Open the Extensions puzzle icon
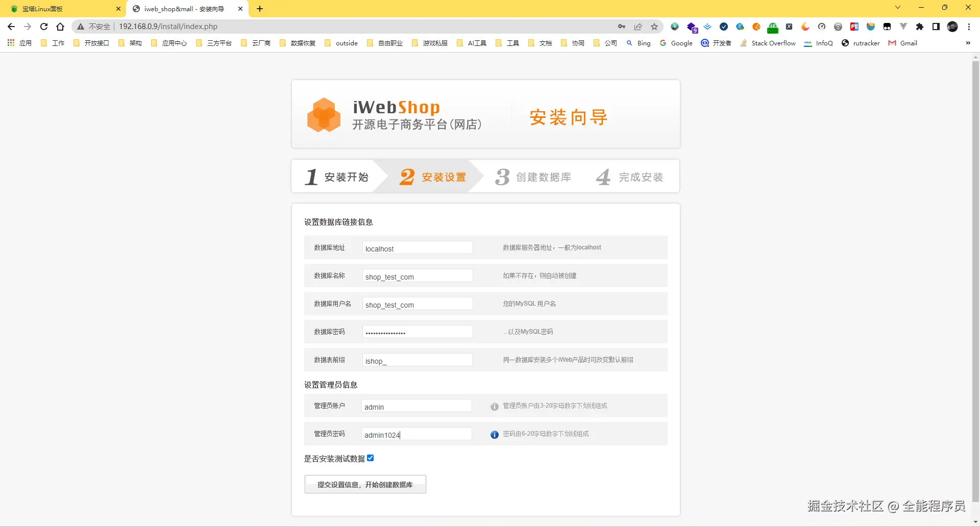Screen dimensions: 980x527 [920, 27]
